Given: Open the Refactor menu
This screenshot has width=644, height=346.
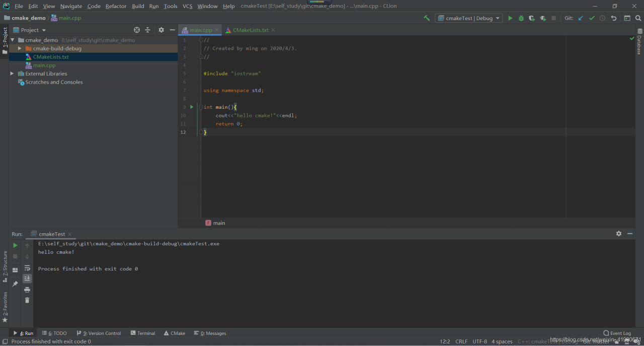Looking at the screenshot, I should pyautogui.click(x=116, y=6).
